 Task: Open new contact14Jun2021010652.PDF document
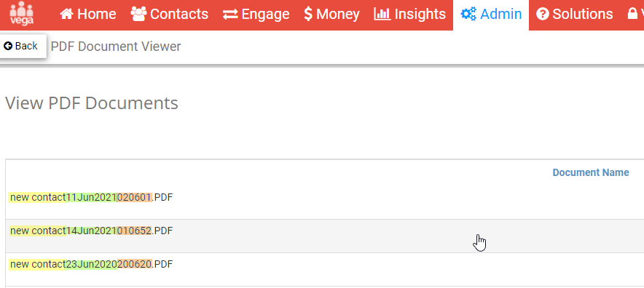(x=91, y=231)
